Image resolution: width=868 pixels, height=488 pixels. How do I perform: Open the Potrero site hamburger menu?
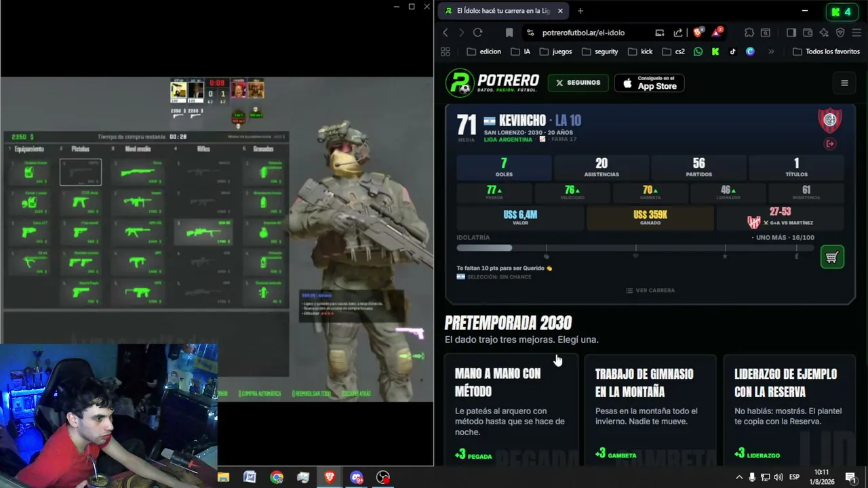(844, 83)
